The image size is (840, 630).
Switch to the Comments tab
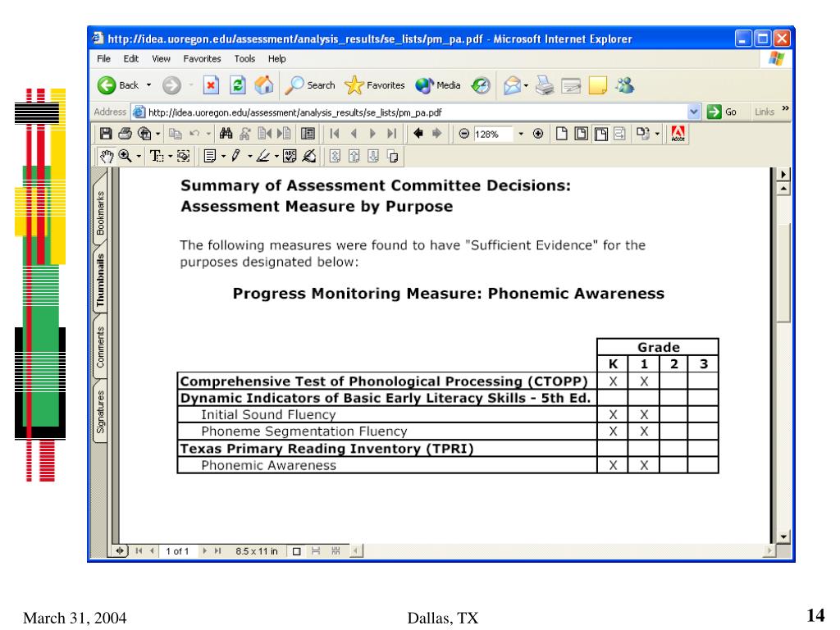(x=100, y=347)
